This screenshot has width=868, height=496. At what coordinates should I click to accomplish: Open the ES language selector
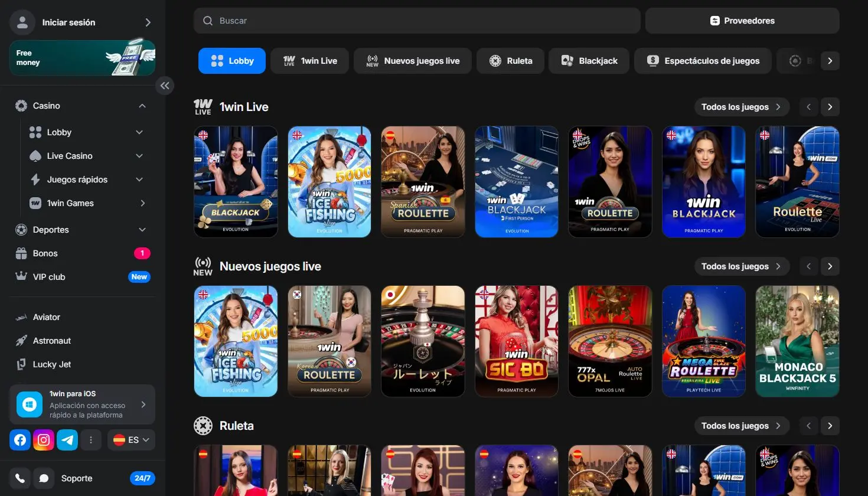(130, 440)
